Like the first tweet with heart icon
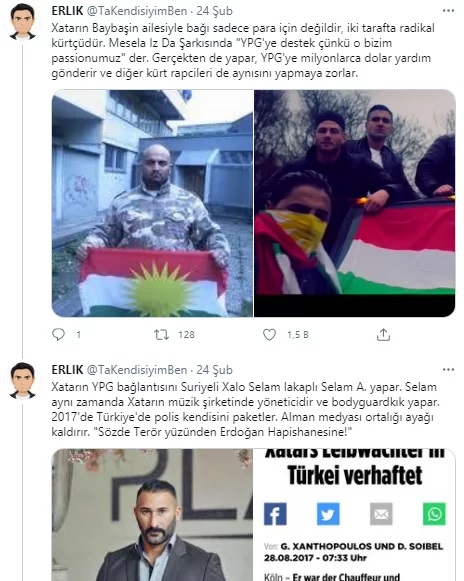Viewport: 464px width, 581px height. 269,335
